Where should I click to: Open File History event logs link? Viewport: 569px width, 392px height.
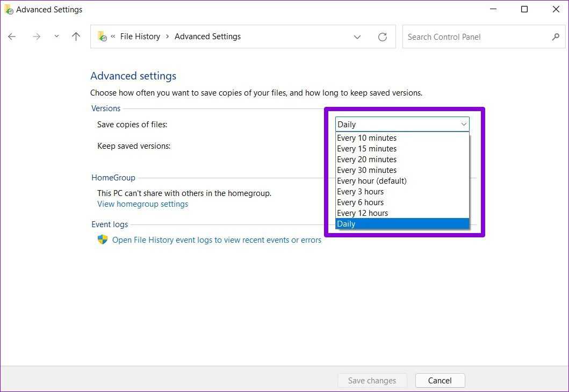(x=217, y=240)
